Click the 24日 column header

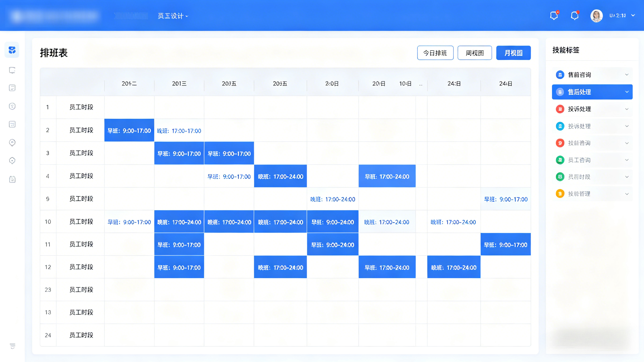click(505, 83)
